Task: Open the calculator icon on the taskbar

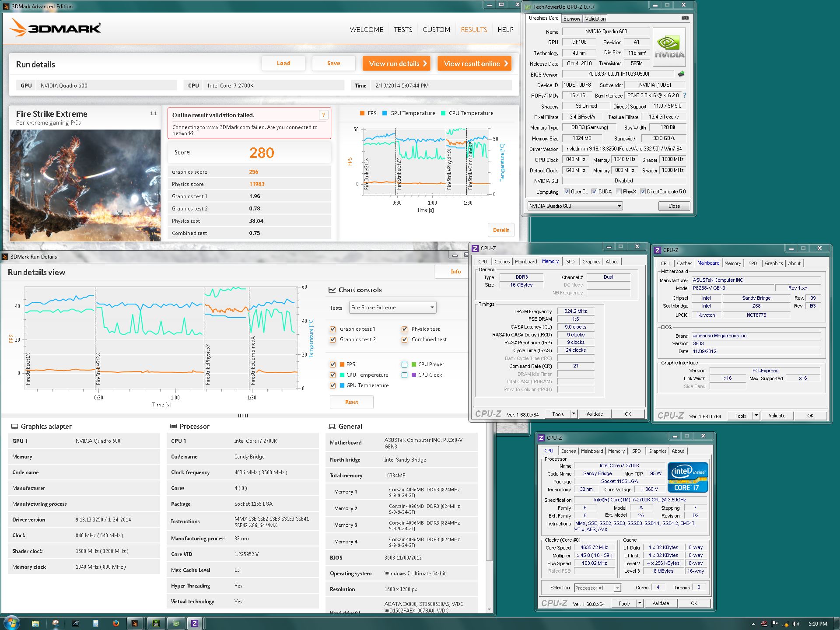Action: pyautogui.click(x=96, y=623)
